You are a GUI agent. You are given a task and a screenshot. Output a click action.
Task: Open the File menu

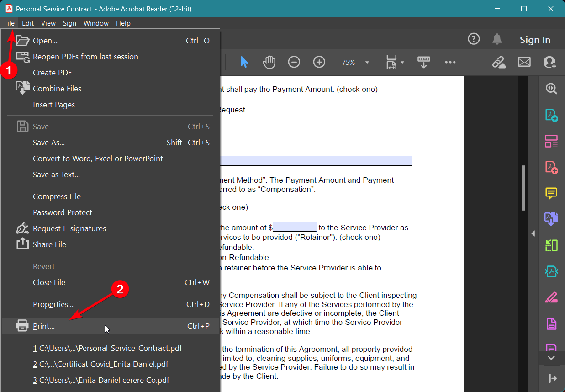pyautogui.click(x=9, y=23)
